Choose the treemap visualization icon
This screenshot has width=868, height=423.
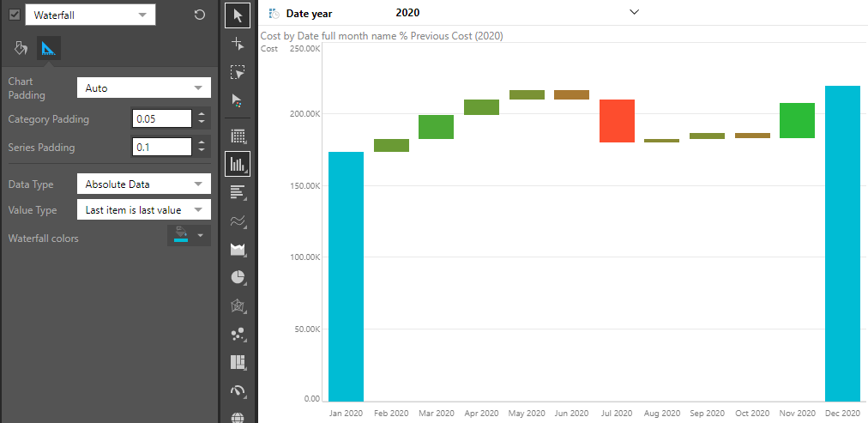point(238,362)
